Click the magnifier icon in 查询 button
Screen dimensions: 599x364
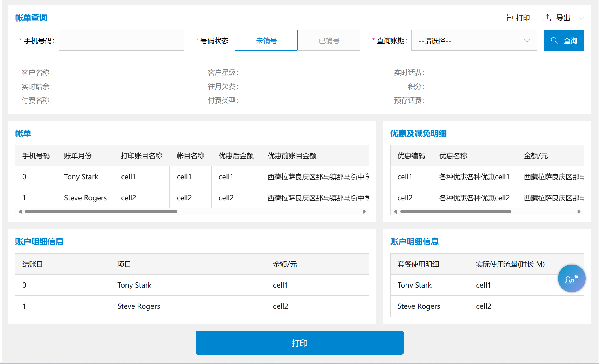(x=554, y=40)
